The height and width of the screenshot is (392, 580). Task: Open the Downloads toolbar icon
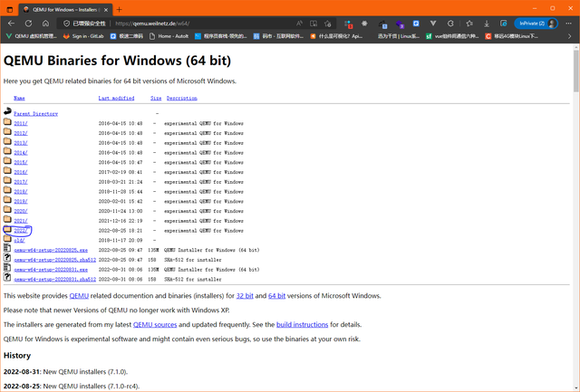[x=487, y=24]
